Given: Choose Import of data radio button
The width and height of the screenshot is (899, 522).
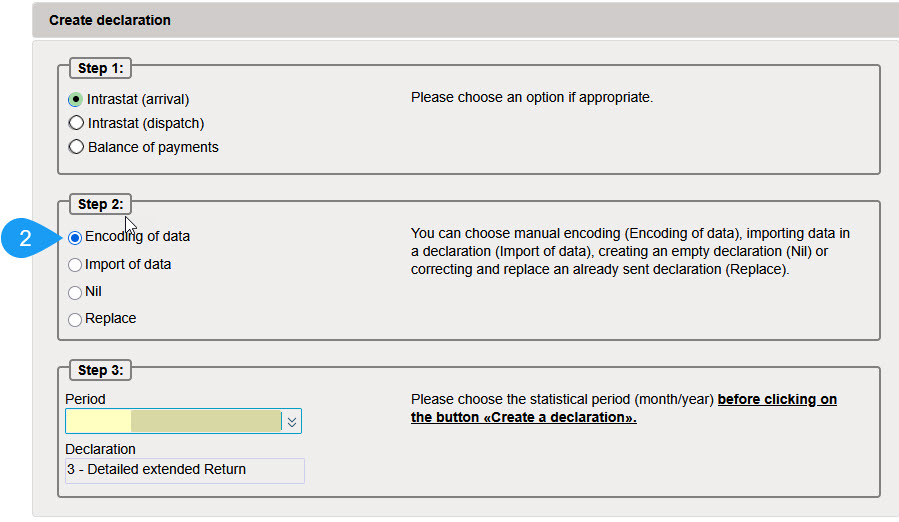Looking at the screenshot, I should point(75,265).
